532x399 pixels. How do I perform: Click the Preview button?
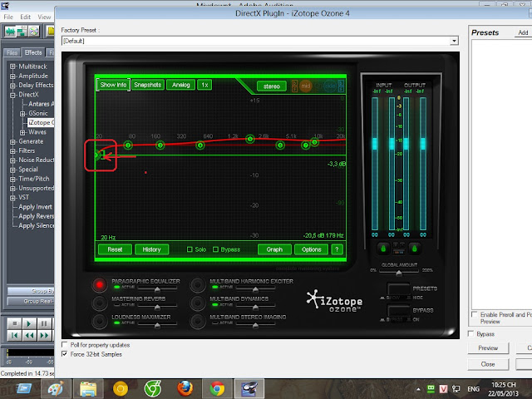(x=488, y=347)
